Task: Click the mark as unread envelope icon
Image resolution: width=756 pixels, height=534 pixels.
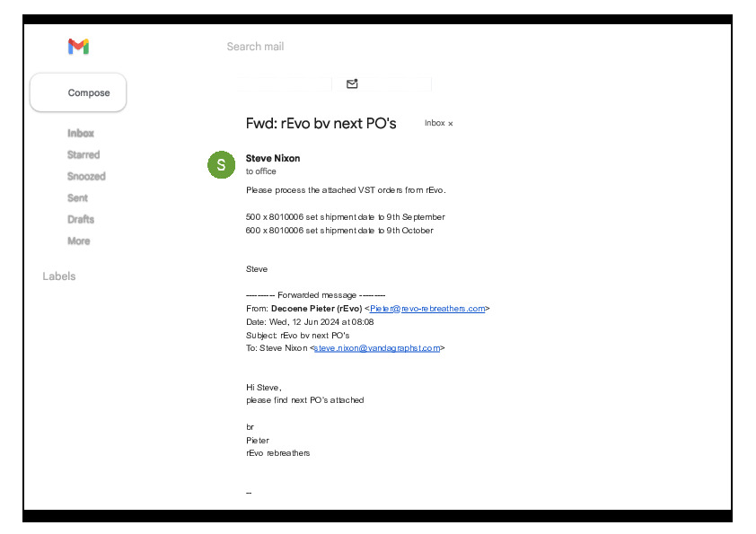Action: (352, 83)
